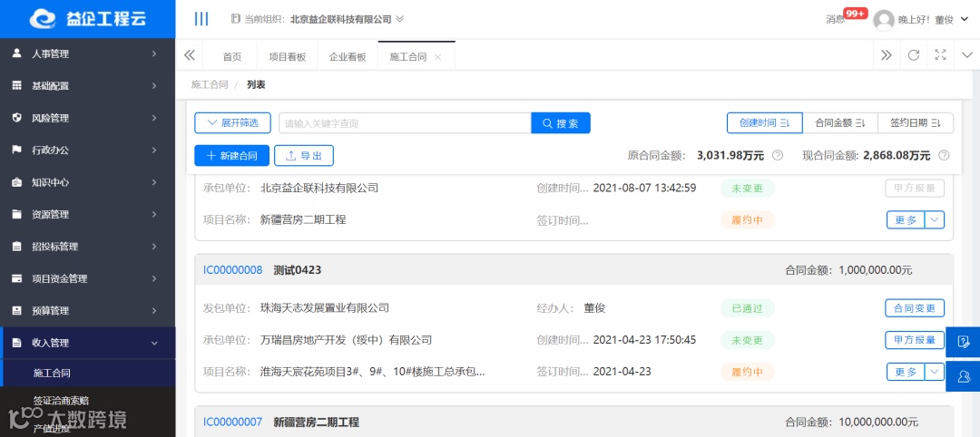Open messages with the 99+ badge
Screen dimensions: 980x437
(846, 17)
